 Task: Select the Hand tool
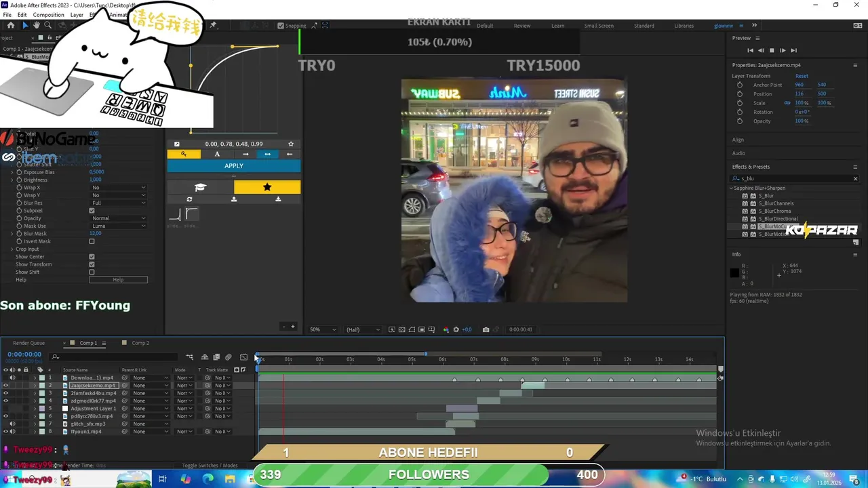(36, 26)
